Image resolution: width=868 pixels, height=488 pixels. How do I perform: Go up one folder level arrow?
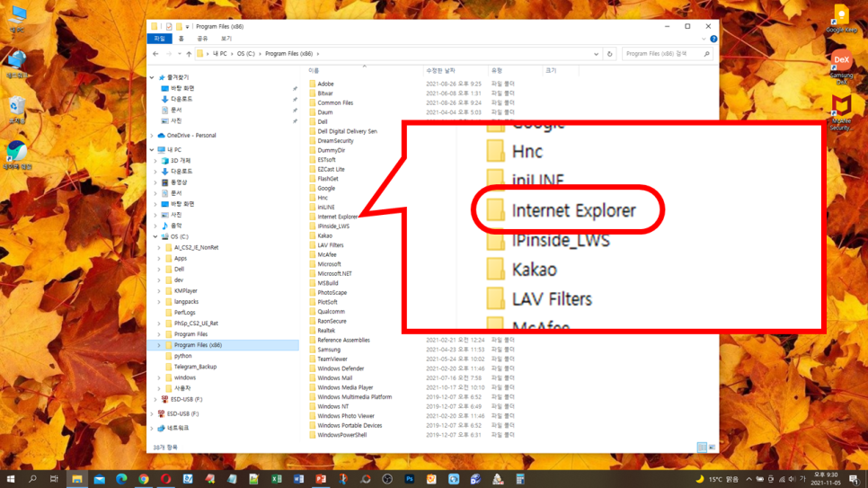click(x=189, y=54)
